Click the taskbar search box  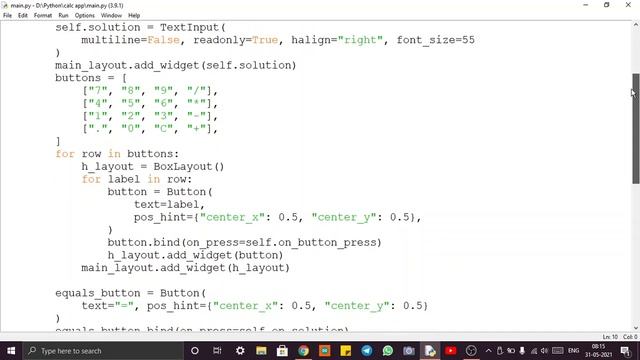coord(103,351)
